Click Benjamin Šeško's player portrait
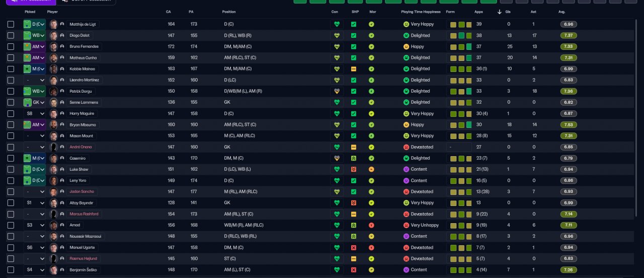This screenshot has height=278, width=644. 54,269
